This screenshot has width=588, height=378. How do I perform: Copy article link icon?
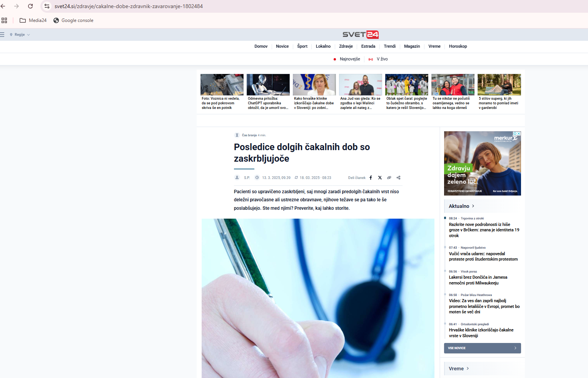(x=389, y=178)
